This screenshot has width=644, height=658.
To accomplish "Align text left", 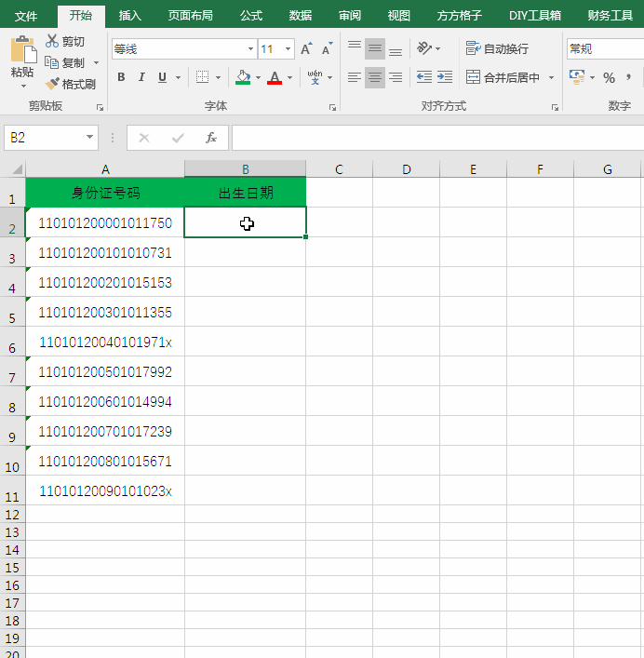I will tap(355, 77).
